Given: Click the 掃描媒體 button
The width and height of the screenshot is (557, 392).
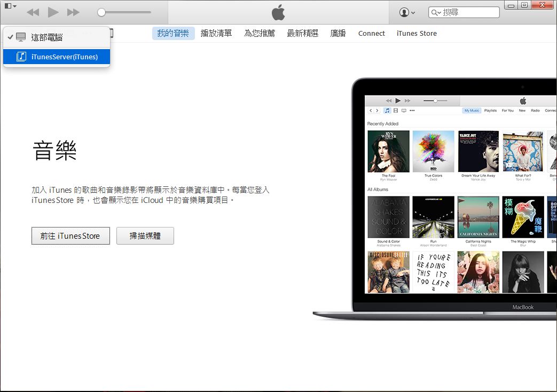Looking at the screenshot, I should [x=145, y=236].
